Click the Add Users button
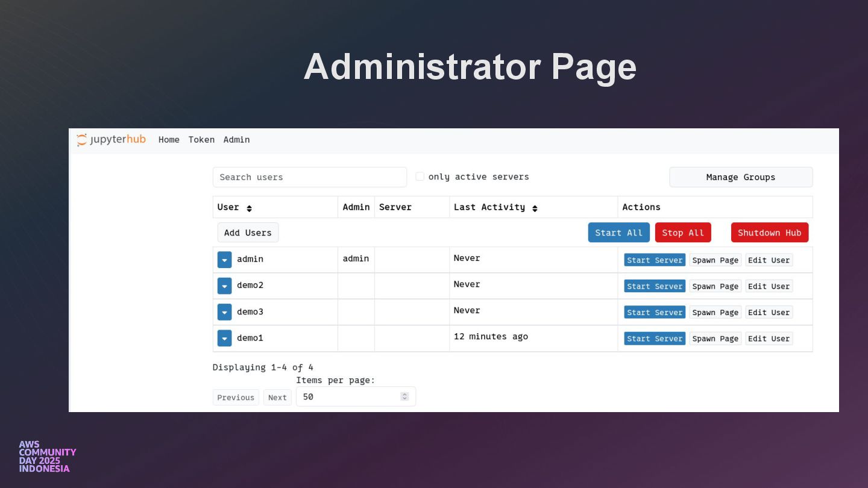868x488 pixels. [248, 233]
